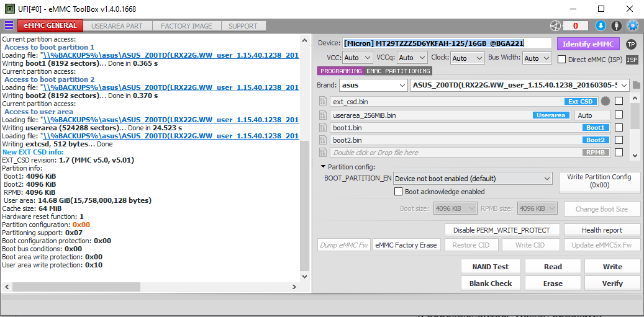The width and height of the screenshot is (644, 317).
Task: Click the gear icon in Ext CSD row
Action: pyautogui.click(x=605, y=101)
